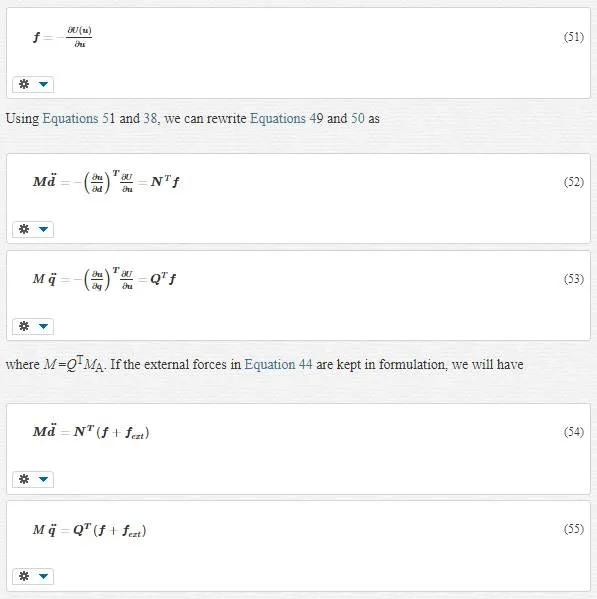The image size is (597, 599).
Task: Expand dropdown arrow below equation 55
Action: click(43, 576)
